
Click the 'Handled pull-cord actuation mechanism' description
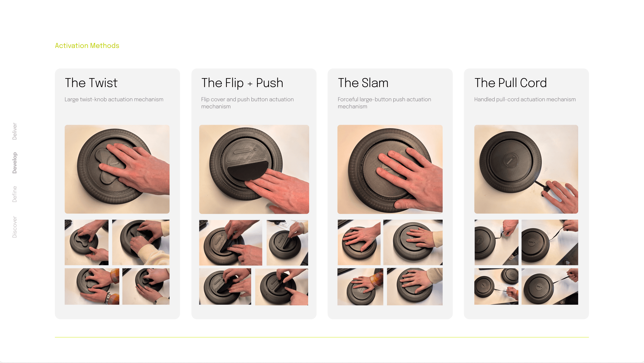click(525, 99)
